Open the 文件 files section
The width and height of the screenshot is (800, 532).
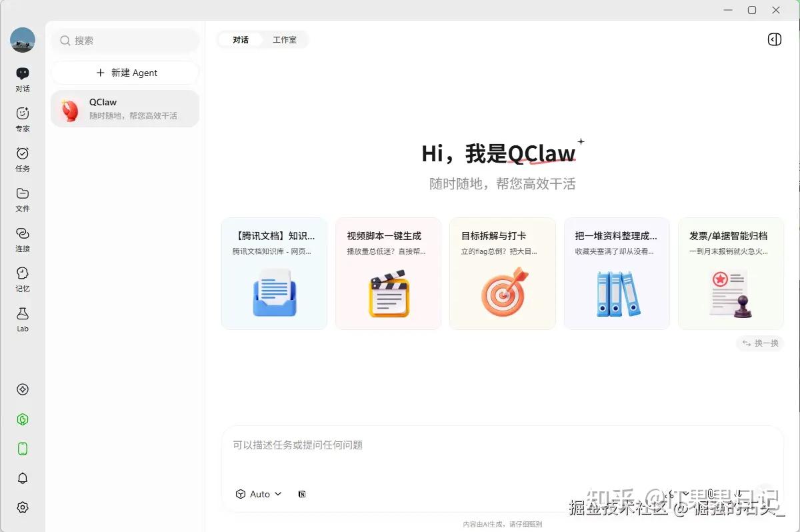click(23, 199)
